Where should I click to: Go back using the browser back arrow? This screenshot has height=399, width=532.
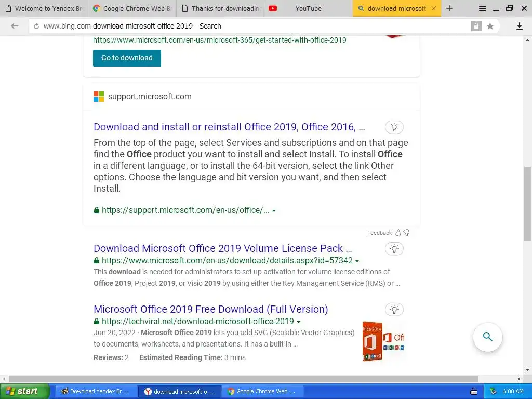(14, 26)
